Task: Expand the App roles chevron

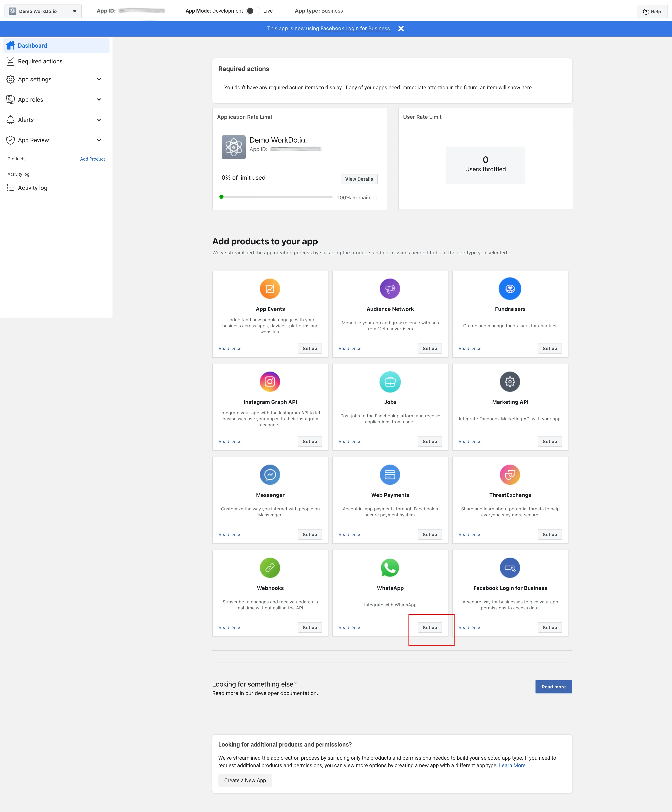Action: [99, 99]
